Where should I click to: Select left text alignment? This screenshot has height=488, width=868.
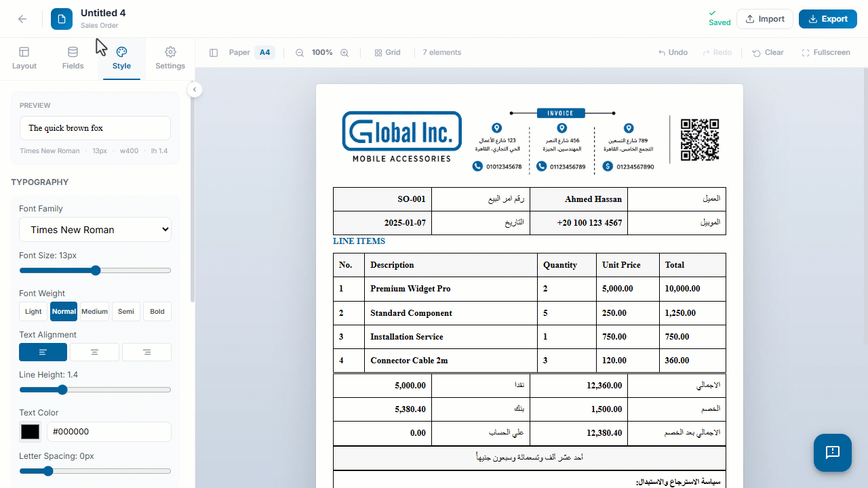click(43, 352)
